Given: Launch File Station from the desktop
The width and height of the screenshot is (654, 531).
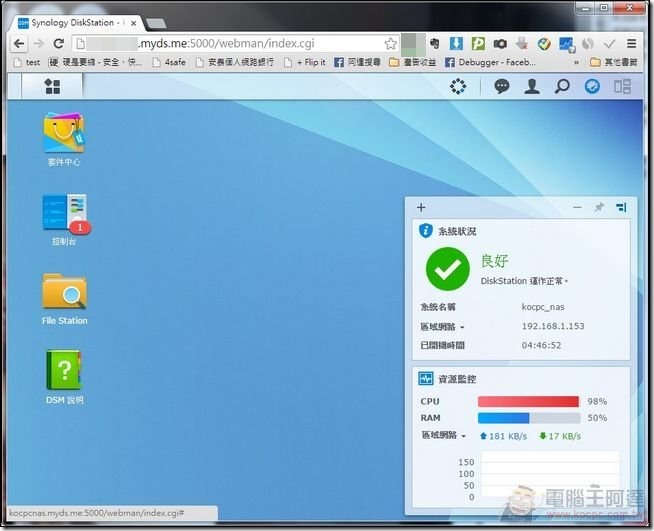Looking at the screenshot, I should tap(64, 292).
